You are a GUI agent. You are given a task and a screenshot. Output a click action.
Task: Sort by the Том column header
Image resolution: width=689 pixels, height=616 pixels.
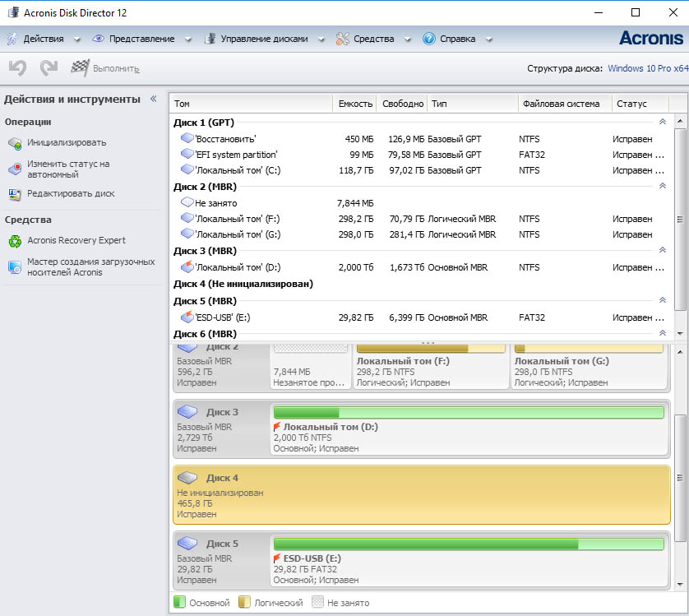click(251, 104)
